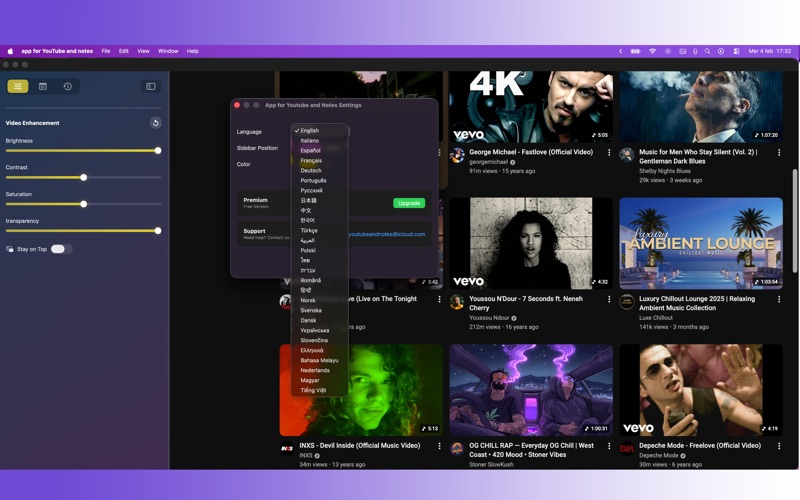This screenshot has width=800, height=500.
Task: Click the Premium Free Version label
Action: pos(256,203)
